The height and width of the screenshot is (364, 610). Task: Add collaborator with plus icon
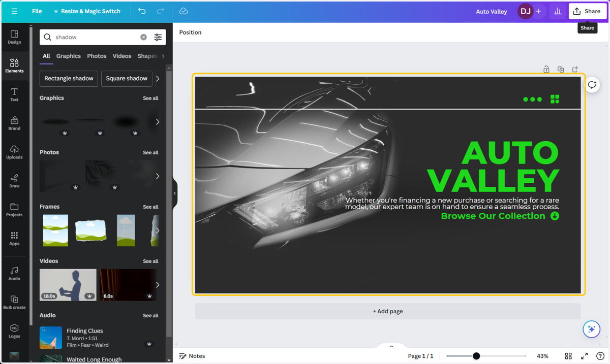538,11
